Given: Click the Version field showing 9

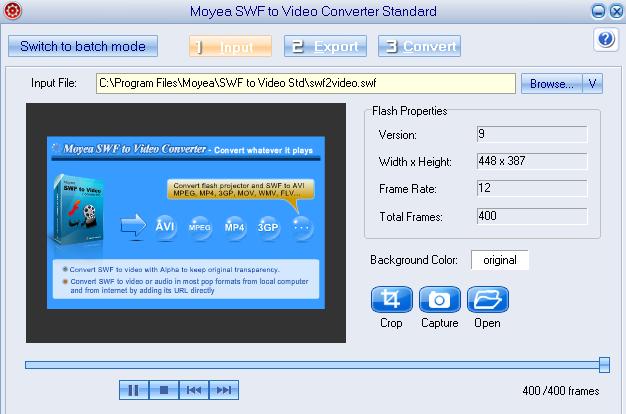Looking at the screenshot, I should 532,134.
